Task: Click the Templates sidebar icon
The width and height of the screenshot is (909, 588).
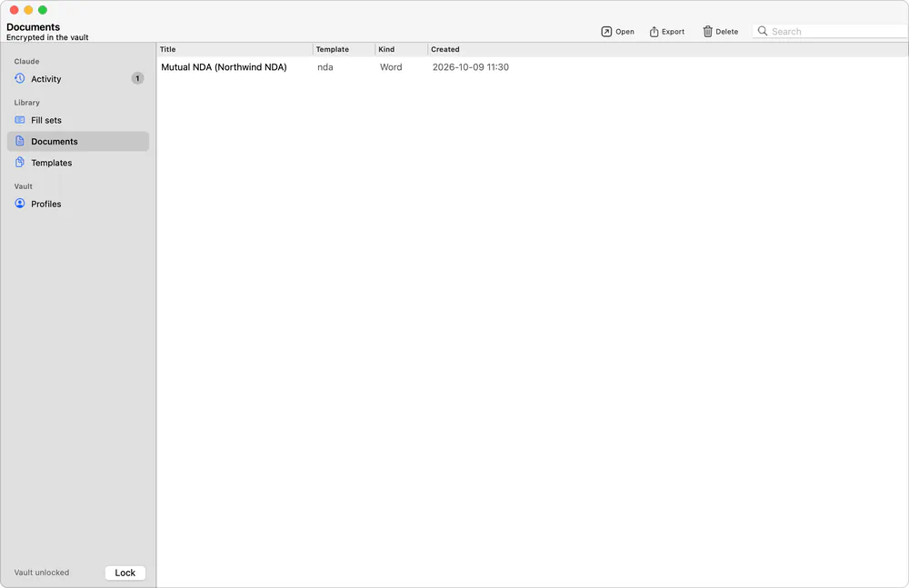Action: click(x=20, y=163)
